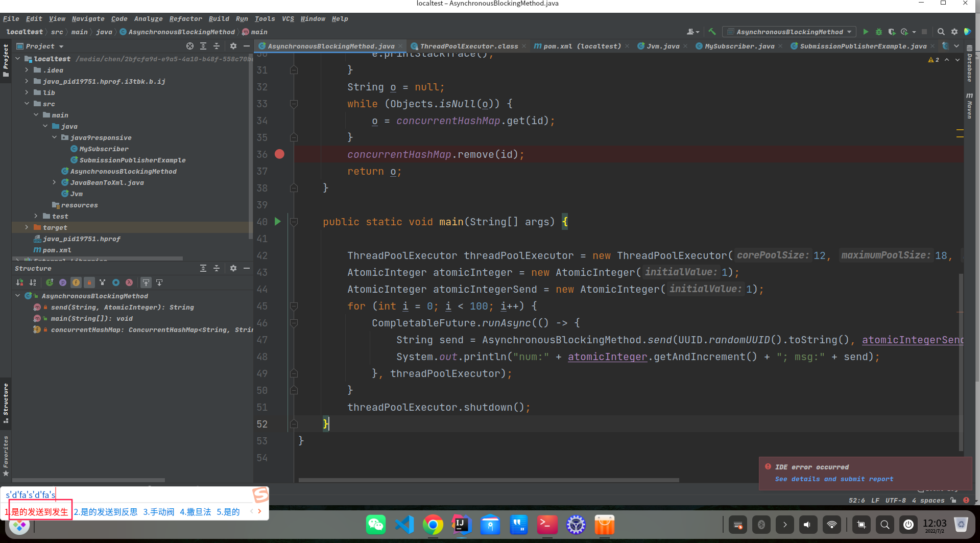Open the Refactor menu
The height and width of the screenshot is (543, 980).
pos(185,19)
